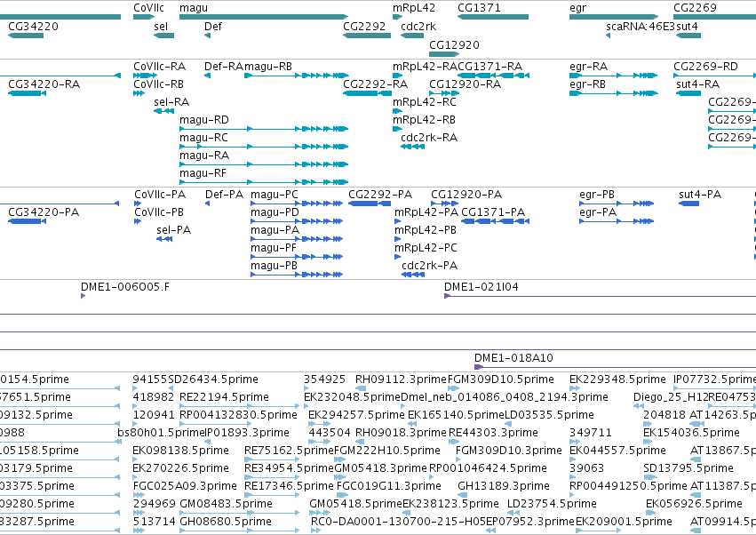Select the GM08483.5prime EST feature
This screenshot has width=756, height=535.
pyautogui.click(x=240, y=512)
